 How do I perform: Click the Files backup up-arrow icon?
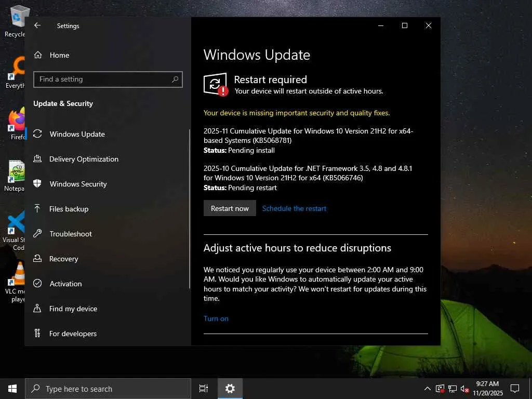[x=37, y=209]
